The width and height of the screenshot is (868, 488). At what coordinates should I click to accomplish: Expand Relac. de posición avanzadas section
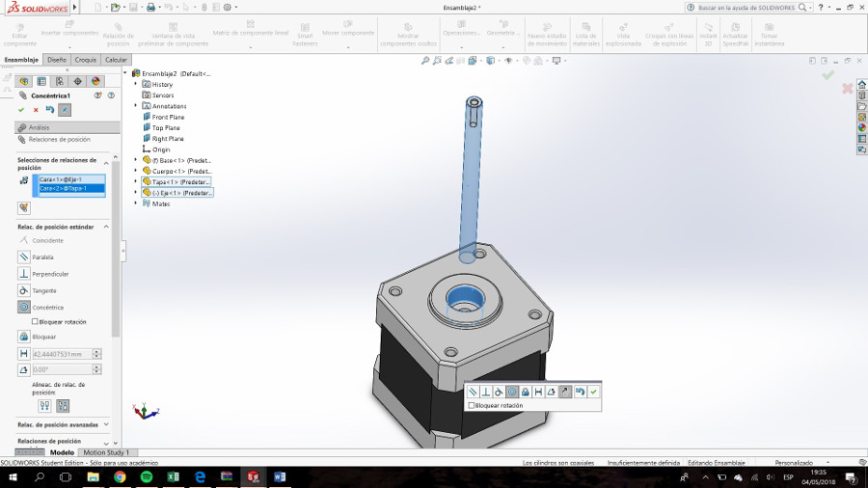point(106,424)
